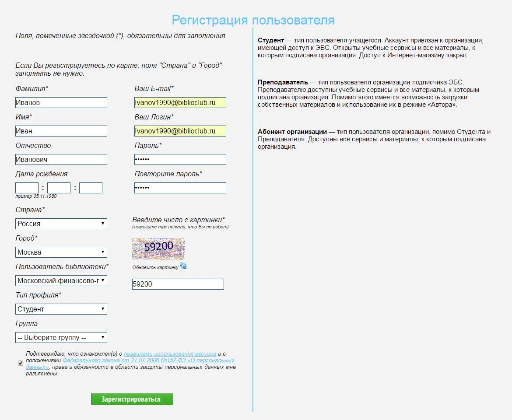Viewport: 512px width, 420px height.
Task: Click the Фамилия field containing Иванов
Action: pos(61,102)
